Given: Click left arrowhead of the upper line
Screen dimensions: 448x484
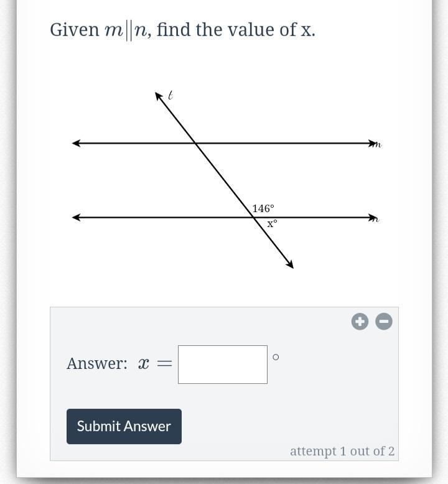Looking at the screenshot, I should click(76, 143).
